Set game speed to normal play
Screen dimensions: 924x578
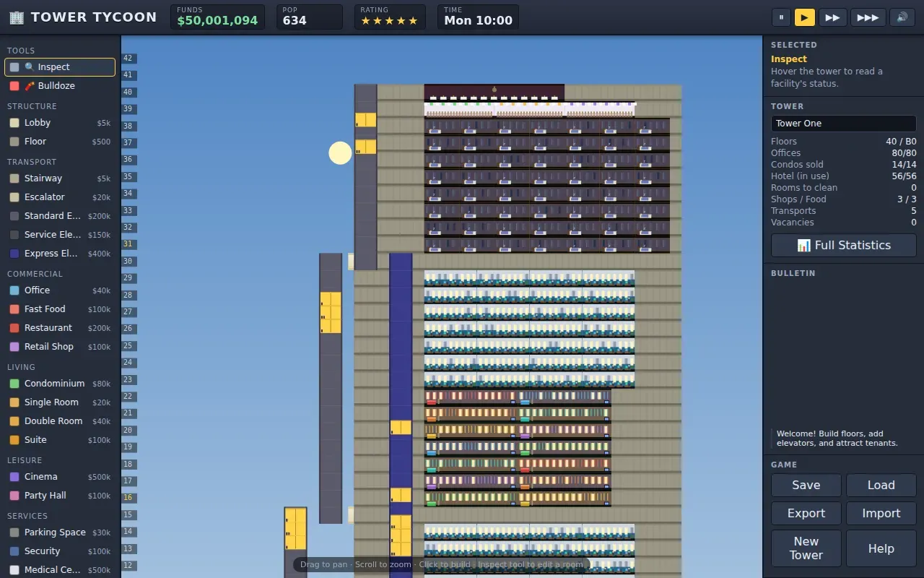[804, 17]
